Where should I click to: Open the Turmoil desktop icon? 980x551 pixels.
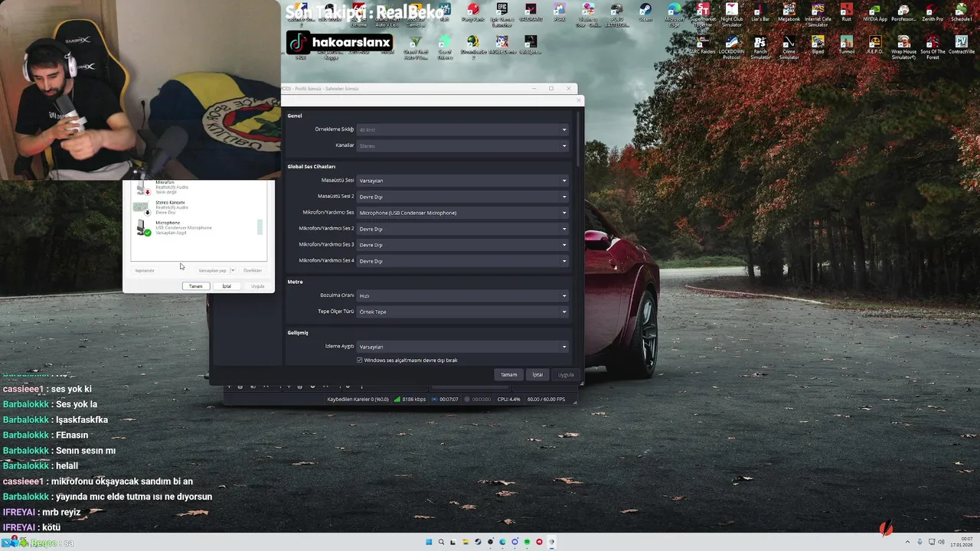click(x=846, y=46)
